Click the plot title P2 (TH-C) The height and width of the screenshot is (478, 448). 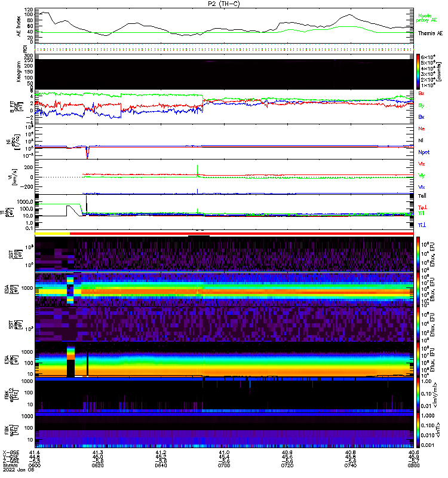(225, 4)
